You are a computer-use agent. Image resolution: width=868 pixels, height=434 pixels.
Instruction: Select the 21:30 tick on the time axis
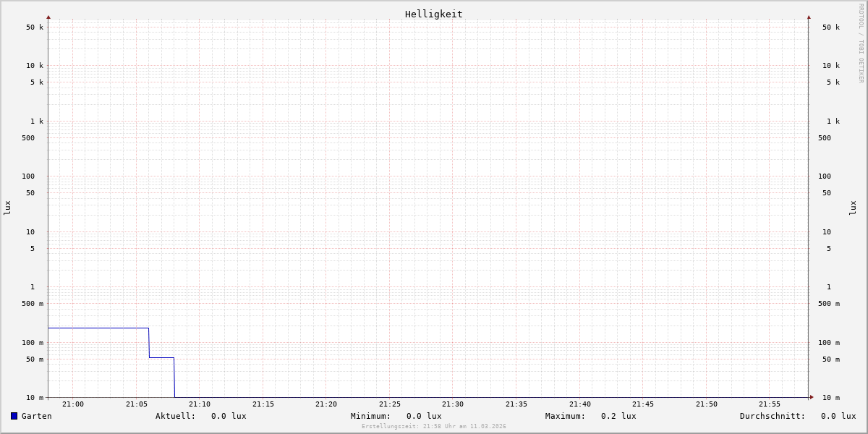[453, 404]
